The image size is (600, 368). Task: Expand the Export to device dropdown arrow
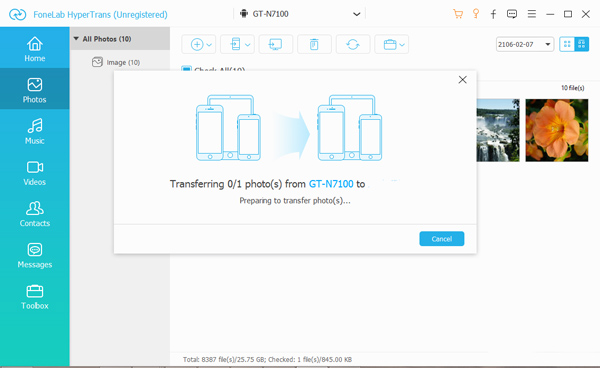tap(248, 45)
